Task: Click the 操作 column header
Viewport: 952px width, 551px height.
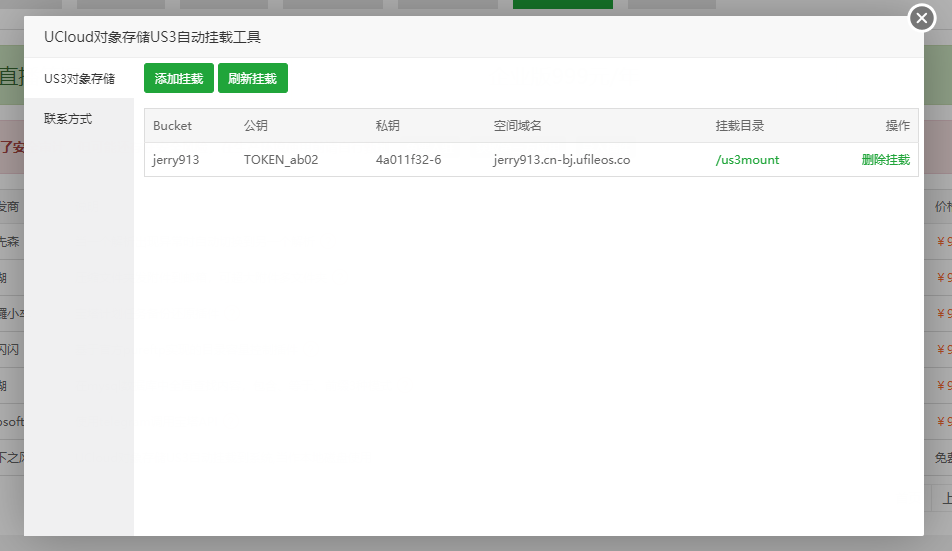Action: [897, 126]
